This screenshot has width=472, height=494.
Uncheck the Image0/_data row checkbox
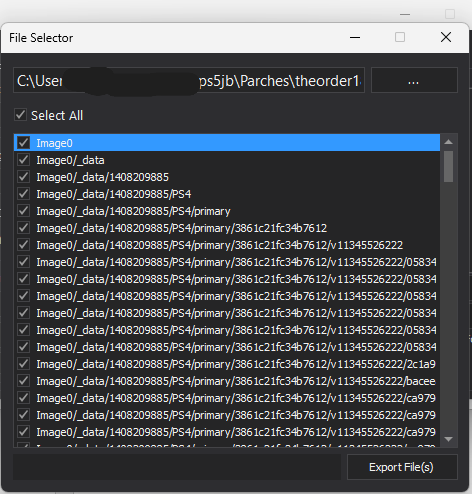click(24, 160)
